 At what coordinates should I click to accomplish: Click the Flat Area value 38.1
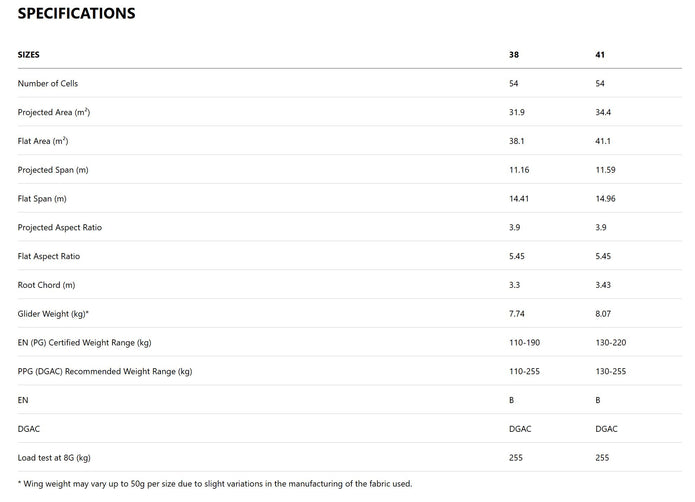tap(517, 141)
